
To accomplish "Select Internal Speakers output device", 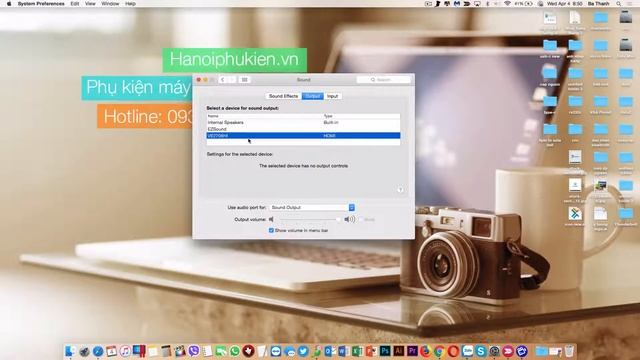I will pyautogui.click(x=303, y=122).
